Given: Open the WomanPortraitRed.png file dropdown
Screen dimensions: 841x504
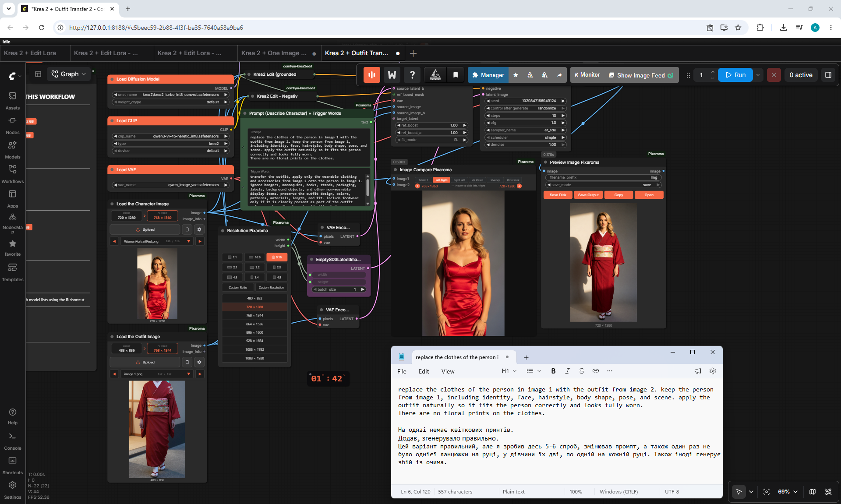Looking at the screenshot, I should [x=189, y=241].
